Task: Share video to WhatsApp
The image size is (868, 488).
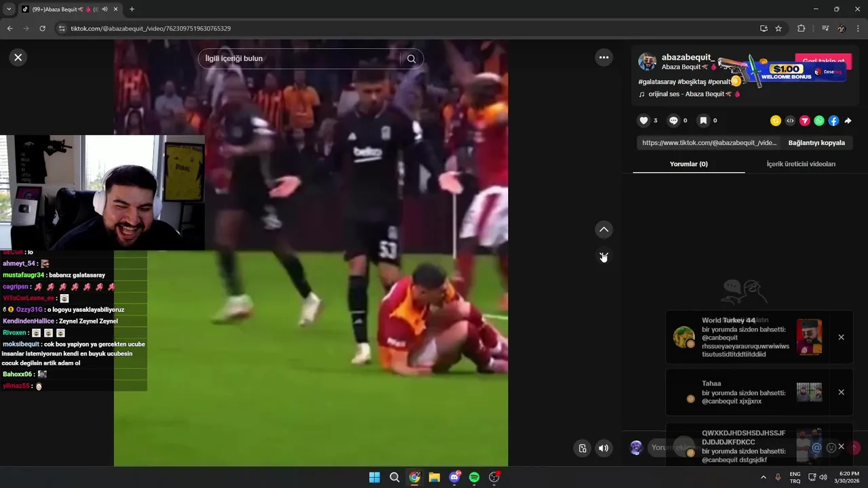Action: point(819,121)
